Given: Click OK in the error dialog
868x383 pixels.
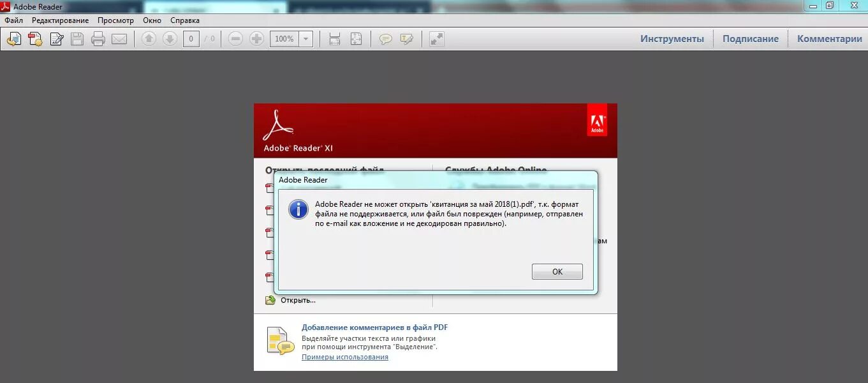Looking at the screenshot, I should coord(557,271).
